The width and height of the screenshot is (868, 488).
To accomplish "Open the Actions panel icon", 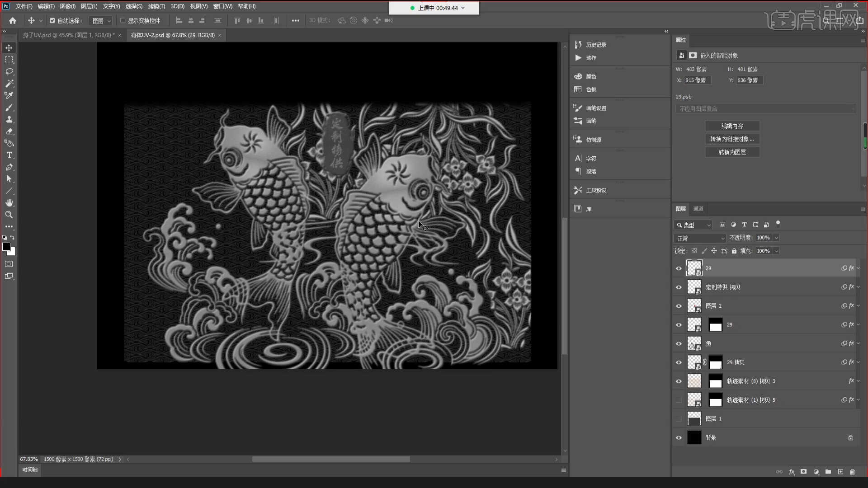I will pos(578,57).
